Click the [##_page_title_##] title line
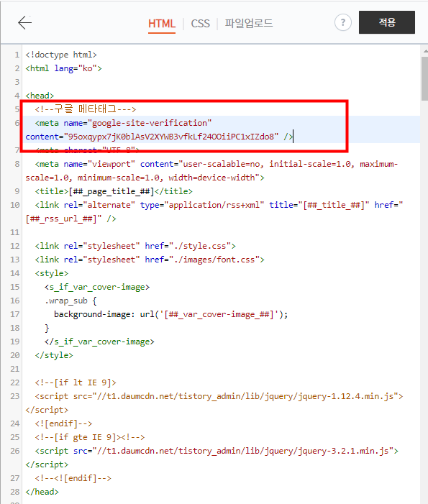 click(114, 191)
